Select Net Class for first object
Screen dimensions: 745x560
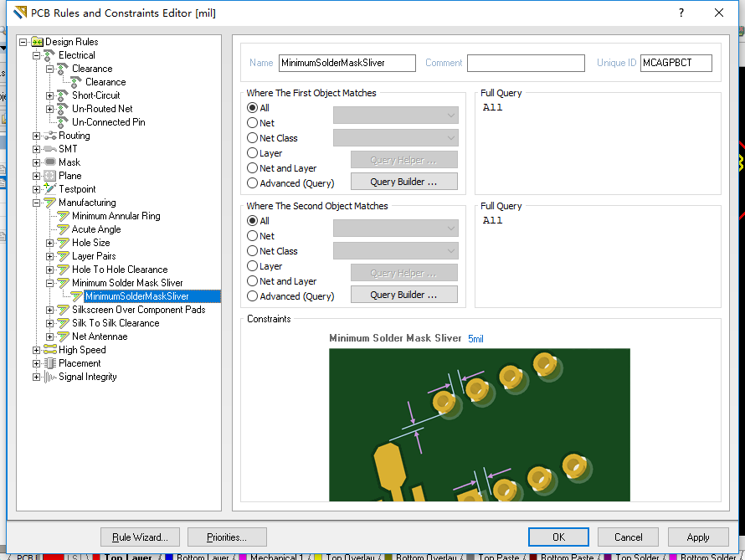click(x=252, y=138)
